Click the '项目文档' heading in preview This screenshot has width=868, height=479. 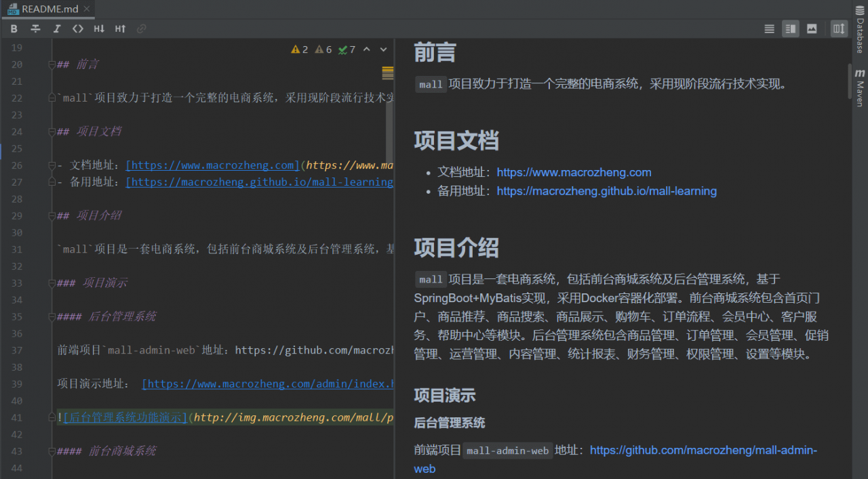pos(456,141)
